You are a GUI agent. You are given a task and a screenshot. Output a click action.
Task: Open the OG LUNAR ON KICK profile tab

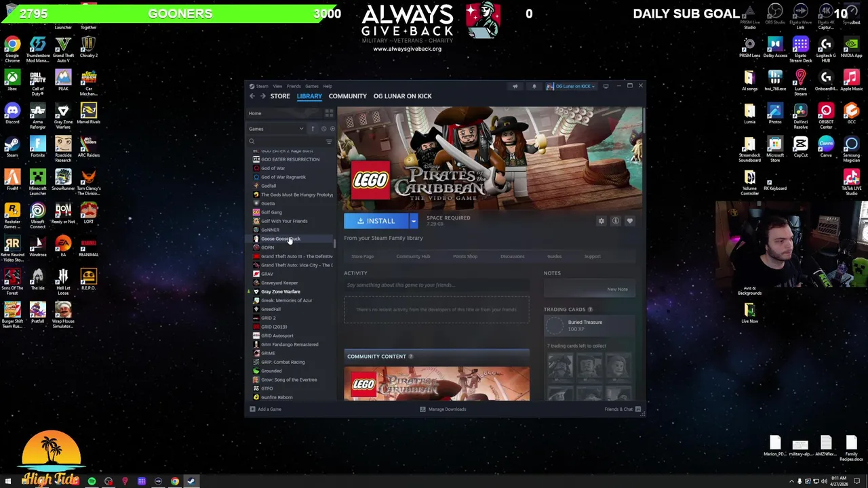402,96
